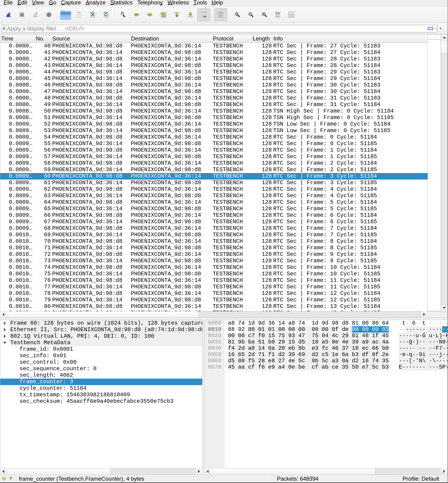
Task: Open capture options settings
Action: (x=49, y=15)
